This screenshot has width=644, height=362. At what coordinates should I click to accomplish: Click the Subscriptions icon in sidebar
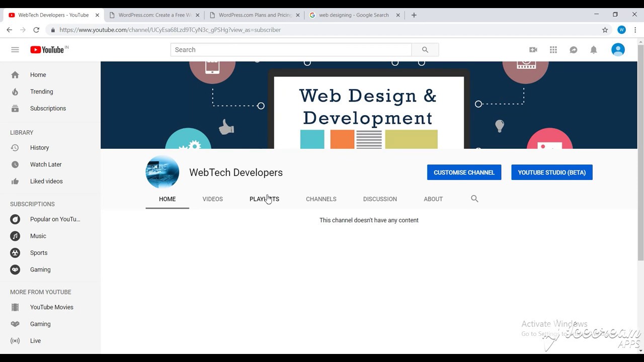(x=15, y=109)
